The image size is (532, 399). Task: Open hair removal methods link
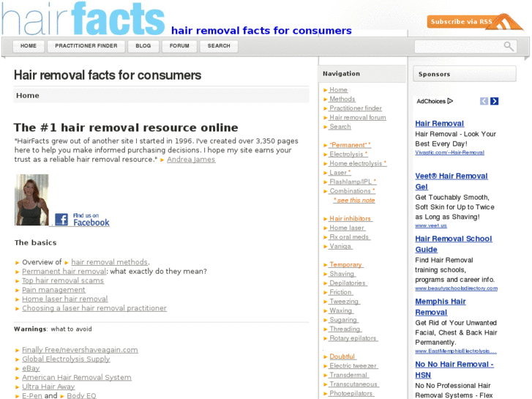[109, 262]
